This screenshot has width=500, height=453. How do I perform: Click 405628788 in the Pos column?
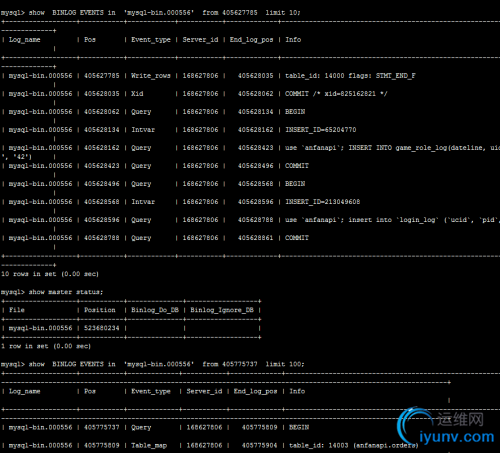coord(102,238)
